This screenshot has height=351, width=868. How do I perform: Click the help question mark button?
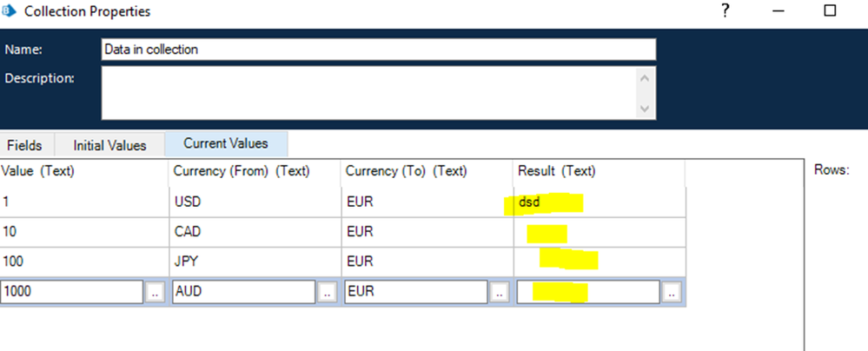coord(725,11)
